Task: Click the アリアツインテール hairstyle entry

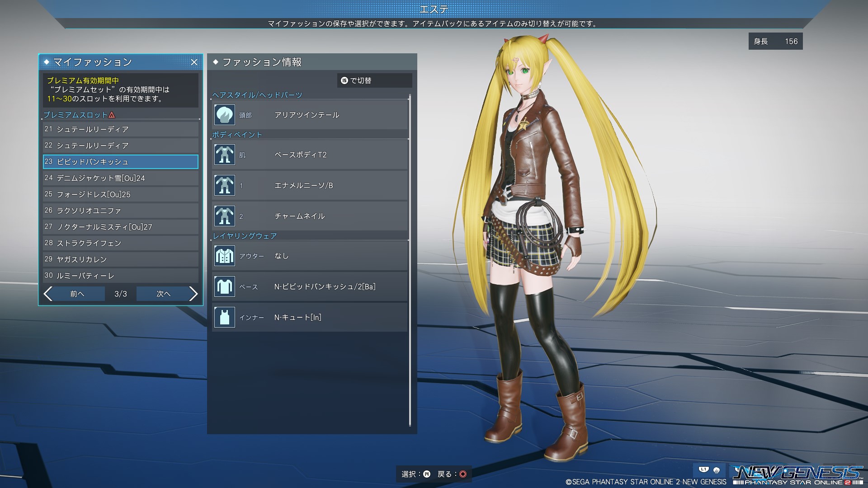Action: [x=310, y=115]
